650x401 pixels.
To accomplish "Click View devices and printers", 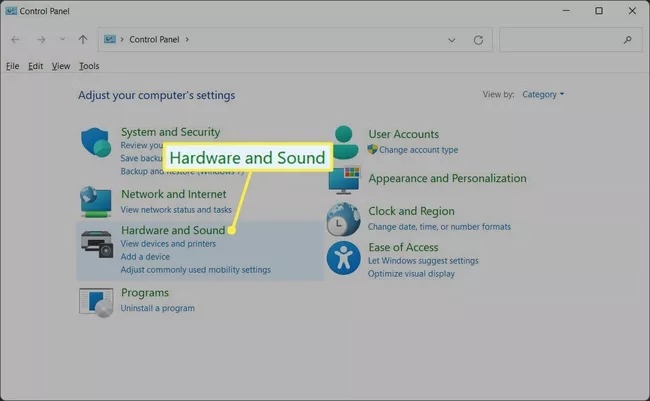I will click(x=168, y=244).
